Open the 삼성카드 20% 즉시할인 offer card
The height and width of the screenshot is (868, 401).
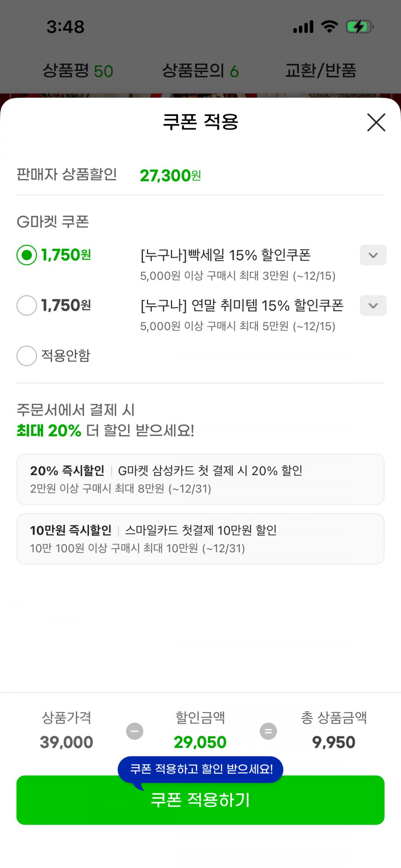click(x=200, y=479)
